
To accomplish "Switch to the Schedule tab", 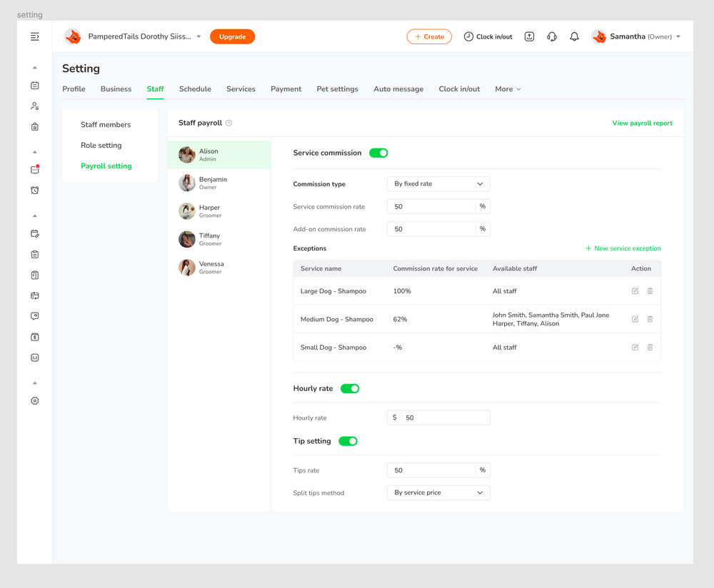I will (194, 88).
